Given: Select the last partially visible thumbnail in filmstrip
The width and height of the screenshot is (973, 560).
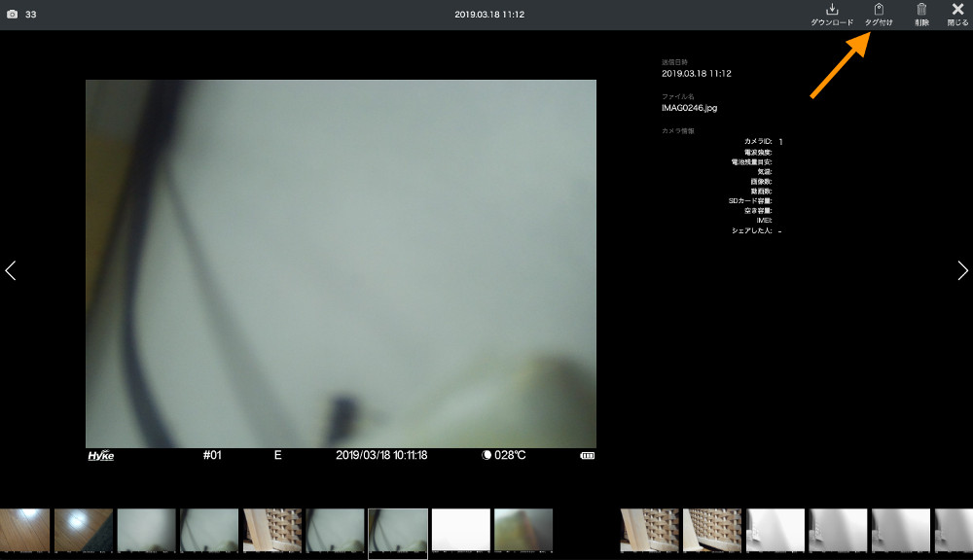Looking at the screenshot, I should pyautogui.click(x=954, y=531).
